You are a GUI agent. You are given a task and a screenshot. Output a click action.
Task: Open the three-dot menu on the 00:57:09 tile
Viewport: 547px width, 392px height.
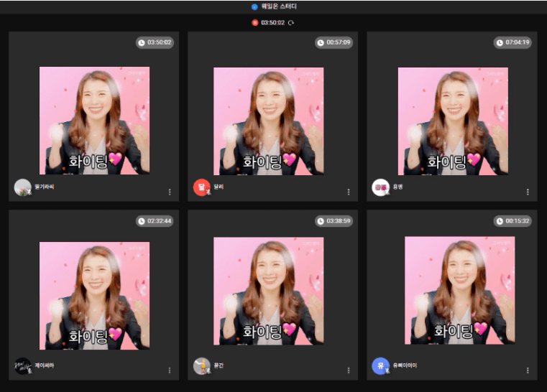(x=349, y=192)
